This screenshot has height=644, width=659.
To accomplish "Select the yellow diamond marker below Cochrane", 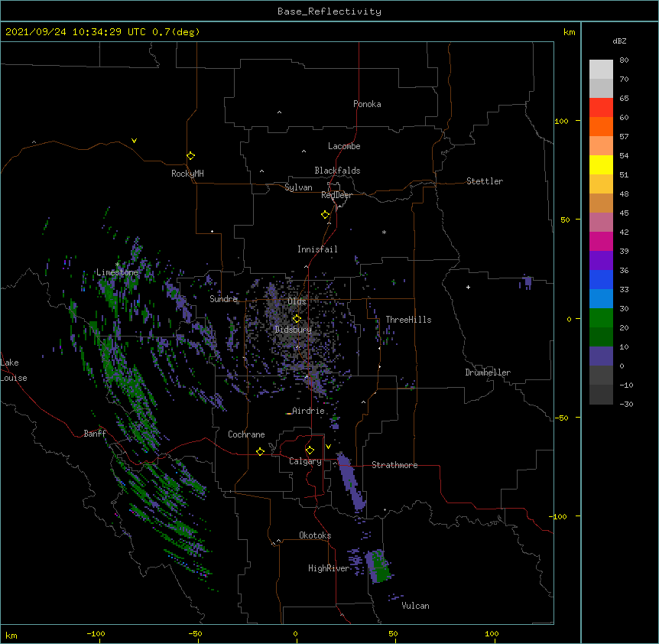I will (260, 451).
